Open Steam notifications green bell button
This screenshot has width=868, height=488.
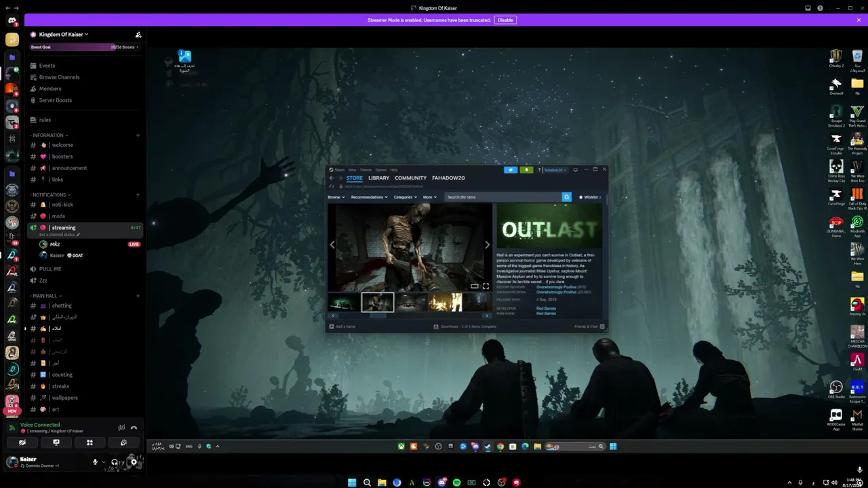[526, 170]
